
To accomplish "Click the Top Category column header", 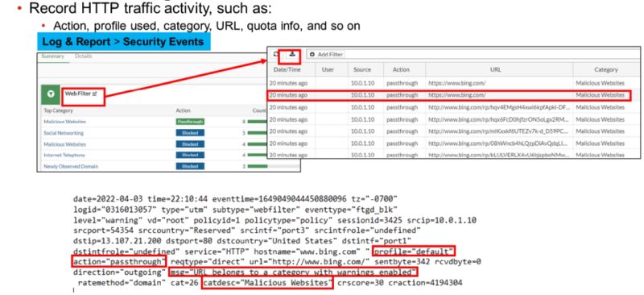I will point(58,110).
